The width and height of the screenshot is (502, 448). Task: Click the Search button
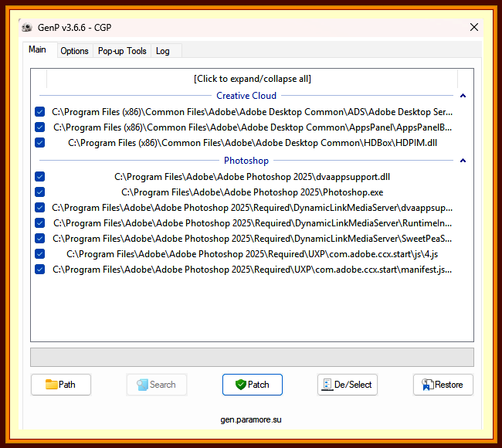click(157, 384)
